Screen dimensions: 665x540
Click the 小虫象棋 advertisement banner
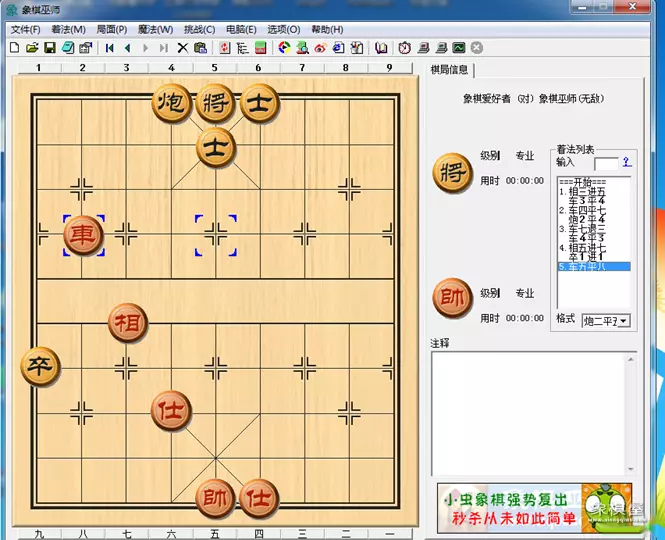[534, 508]
